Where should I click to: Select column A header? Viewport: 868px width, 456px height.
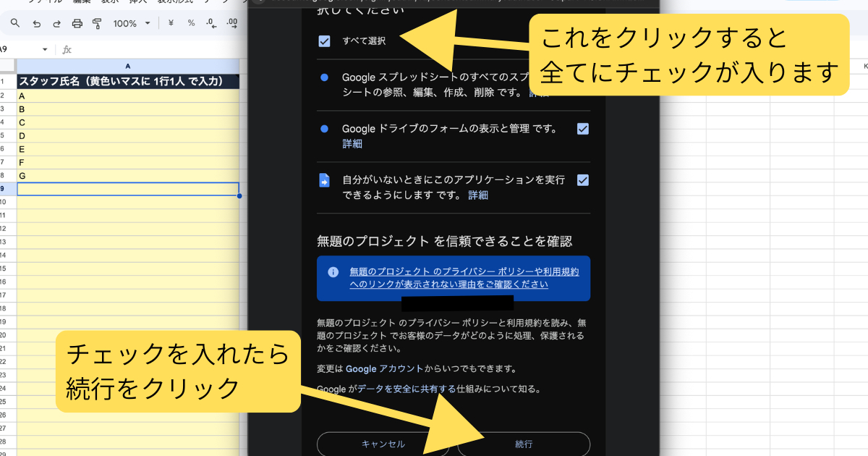[x=128, y=66]
